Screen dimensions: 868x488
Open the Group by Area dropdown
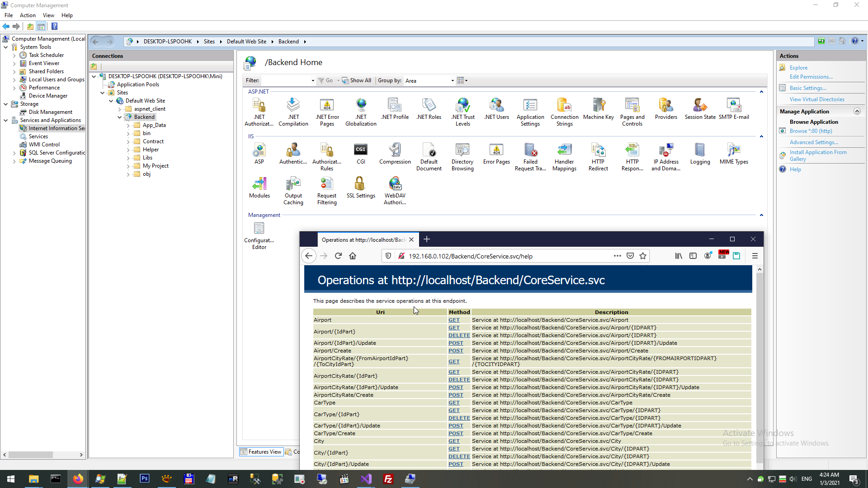pos(452,81)
